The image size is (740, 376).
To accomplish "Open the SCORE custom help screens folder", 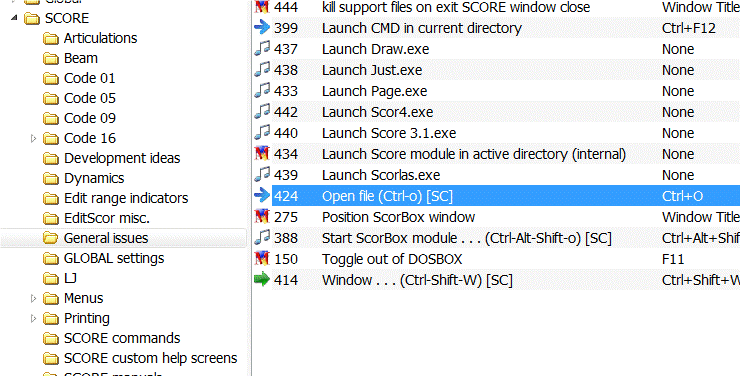I will (x=151, y=359).
